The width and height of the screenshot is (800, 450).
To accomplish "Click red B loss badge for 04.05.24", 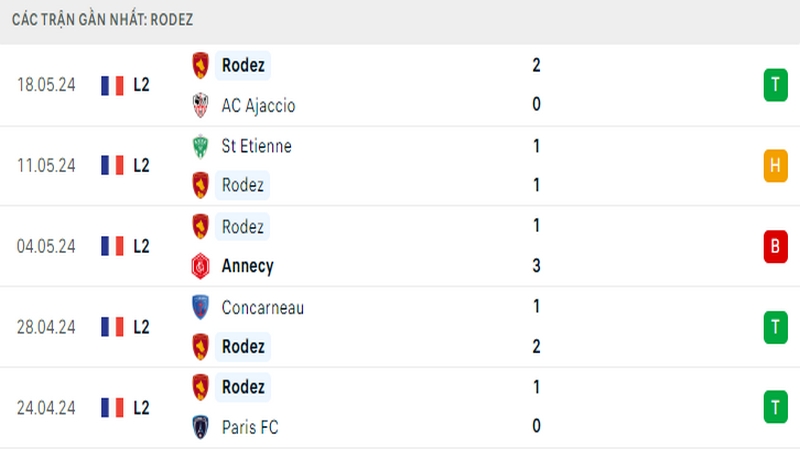I will click(776, 246).
